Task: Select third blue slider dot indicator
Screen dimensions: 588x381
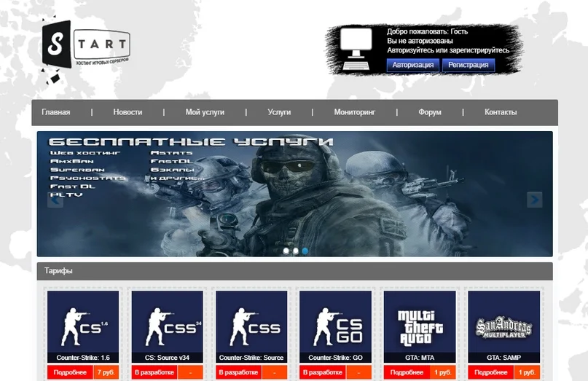Action: (x=305, y=251)
